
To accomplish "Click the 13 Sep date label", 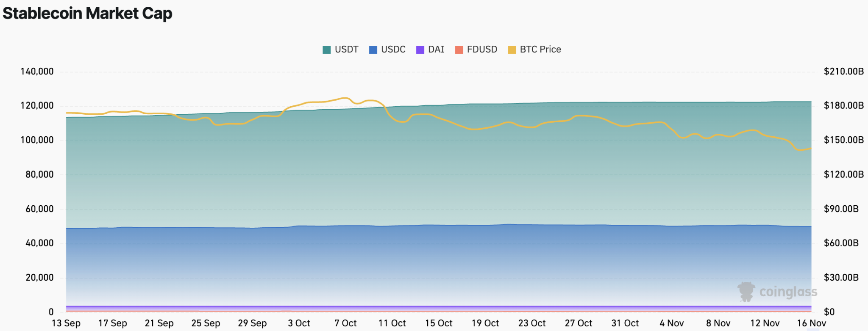I will (66, 323).
